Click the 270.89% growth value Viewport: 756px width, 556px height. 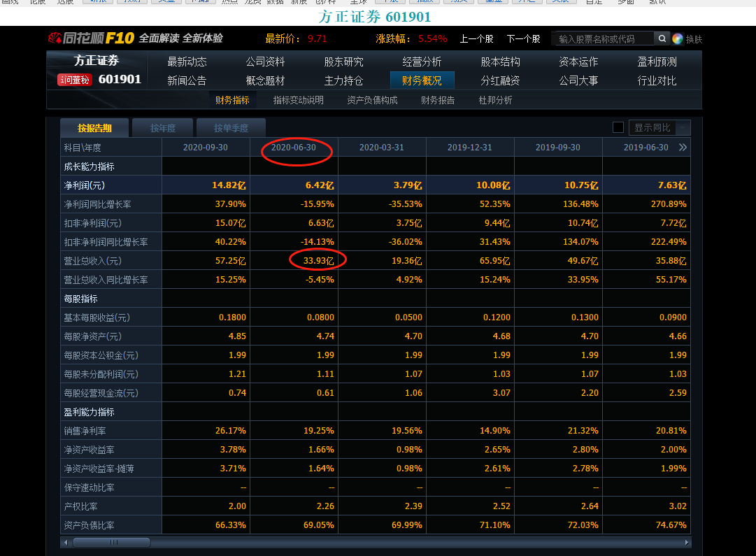pos(669,204)
